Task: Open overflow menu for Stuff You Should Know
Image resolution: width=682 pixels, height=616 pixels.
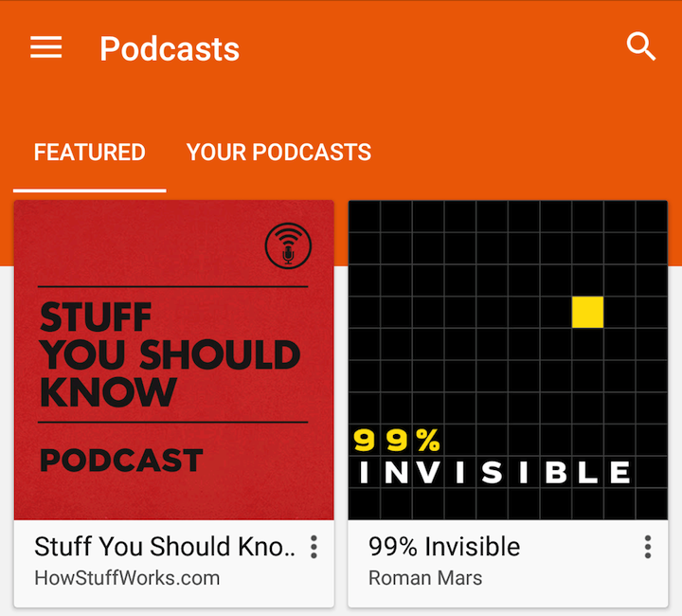Action: pyautogui.click(x=314, y=547)
